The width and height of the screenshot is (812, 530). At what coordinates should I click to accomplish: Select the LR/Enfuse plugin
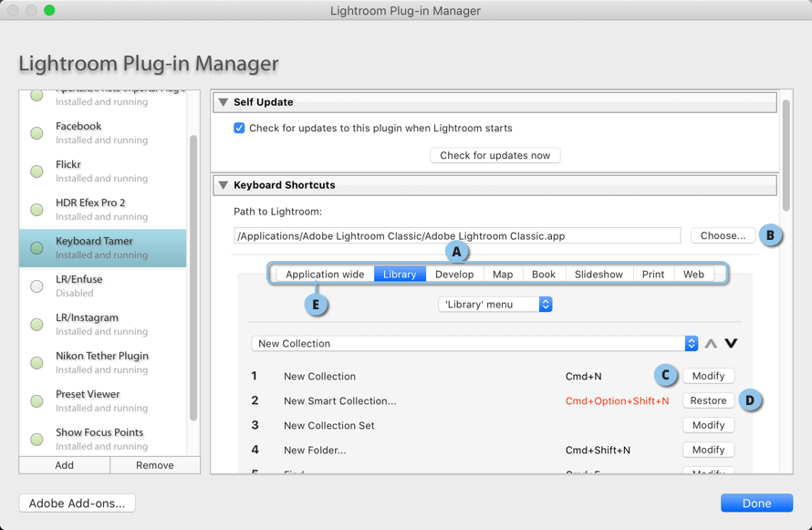(x=102, y=286)
